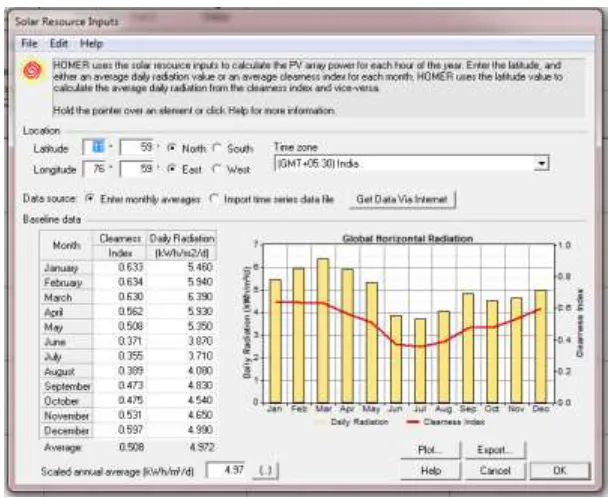Click the Plot button
This screenshot has width=614, height=498.
coord(430,450)
